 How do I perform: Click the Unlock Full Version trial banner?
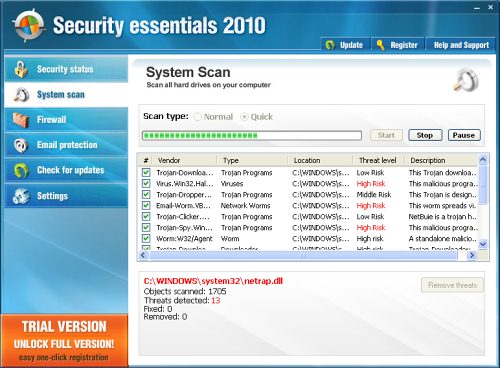tap(64, 341)
